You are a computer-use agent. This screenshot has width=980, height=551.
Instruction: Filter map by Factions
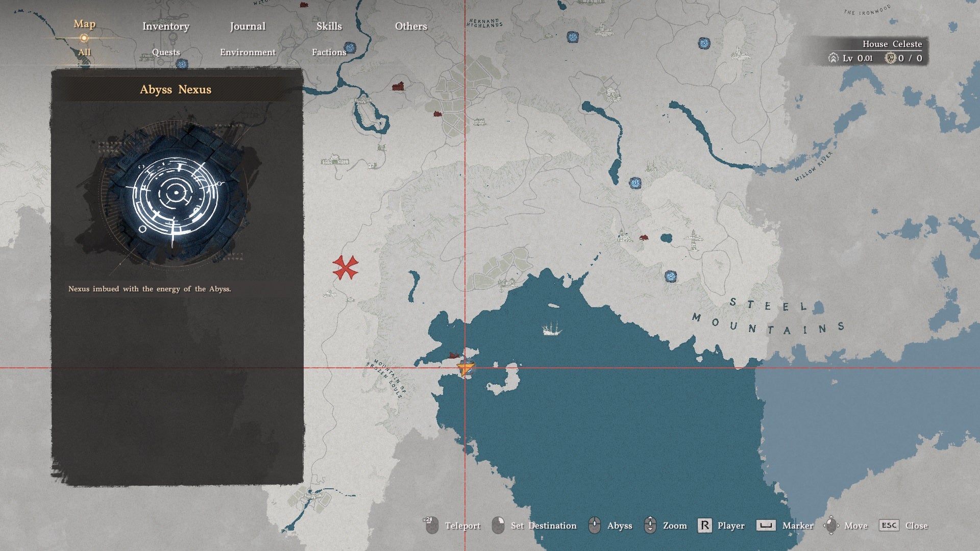(329, 52)
